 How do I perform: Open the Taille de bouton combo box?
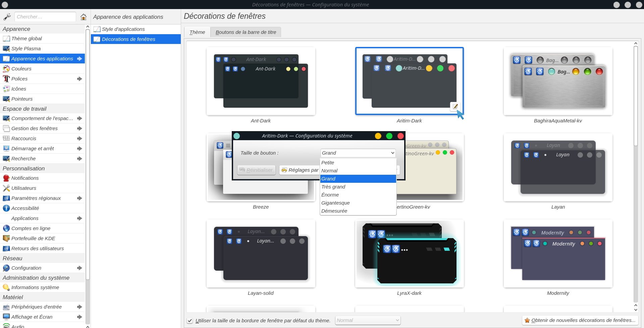pyautogui.click(x=358, y=153)
